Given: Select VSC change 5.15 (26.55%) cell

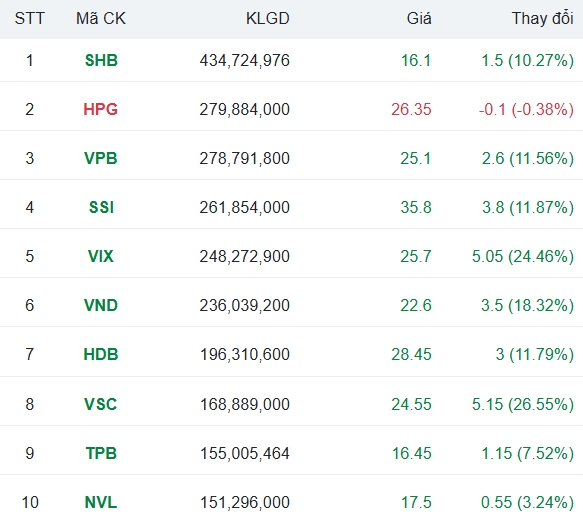Looking at the screenshot, I should pyautogui.click(x=523, y=404).
